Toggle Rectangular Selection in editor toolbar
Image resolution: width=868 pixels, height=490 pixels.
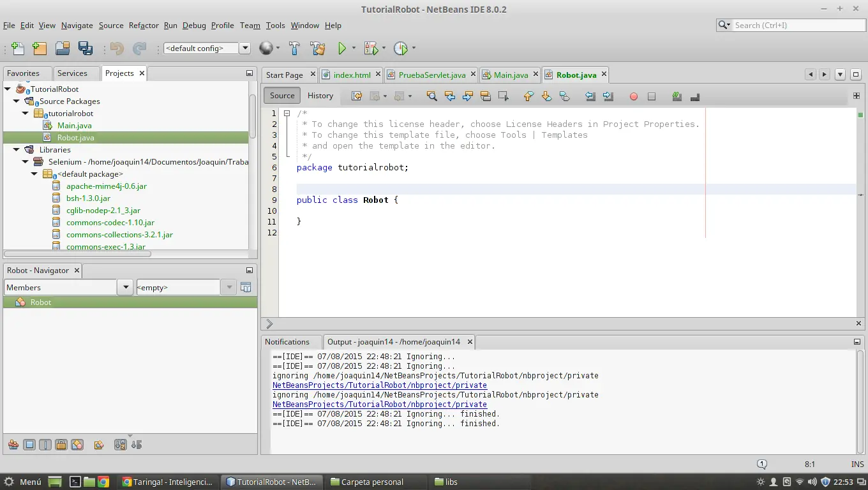(504, 96)
